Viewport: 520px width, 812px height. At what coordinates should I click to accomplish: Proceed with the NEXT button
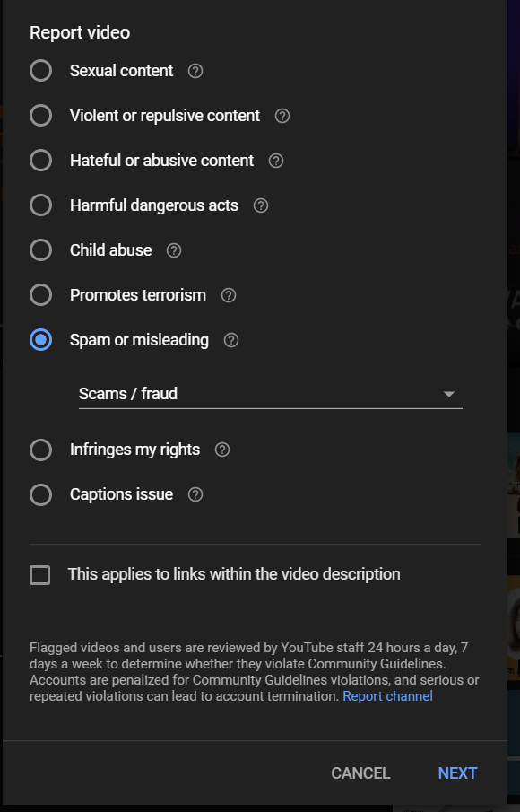(x=457, y=773)
